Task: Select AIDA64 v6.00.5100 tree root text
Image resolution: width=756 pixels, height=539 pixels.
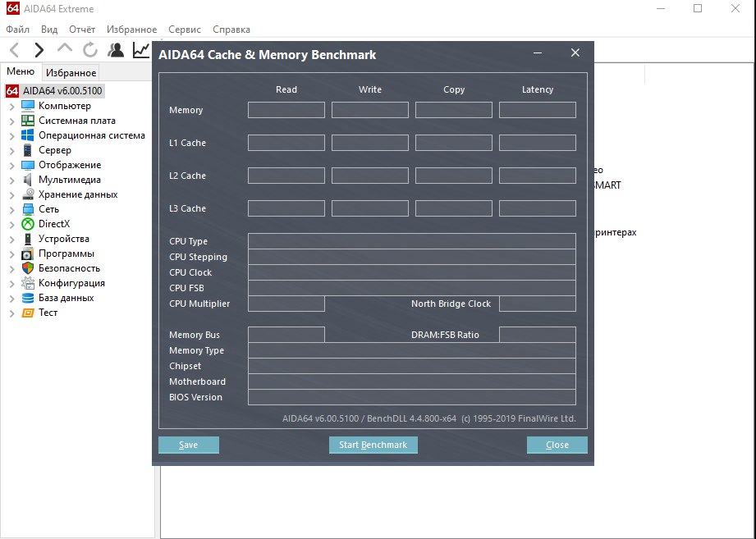Action: click(x=62, y=90)
